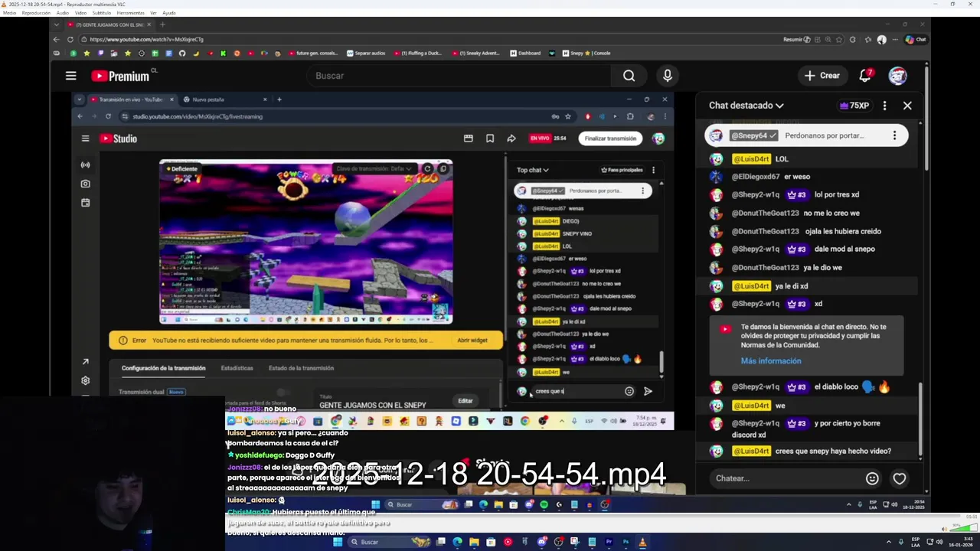The height and width of the screenshot is (551, 980).
Task: Click the YouTube search magnifier button
Action: coord(629,76)
